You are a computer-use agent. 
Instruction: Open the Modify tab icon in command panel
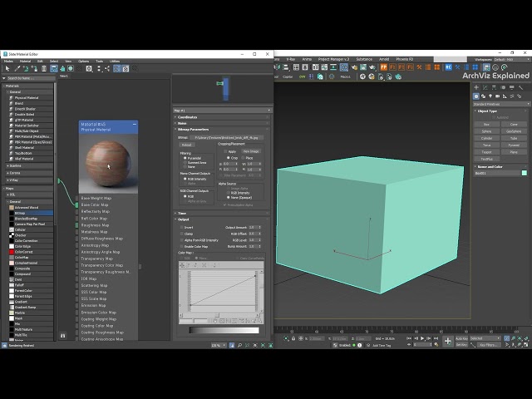485,87
